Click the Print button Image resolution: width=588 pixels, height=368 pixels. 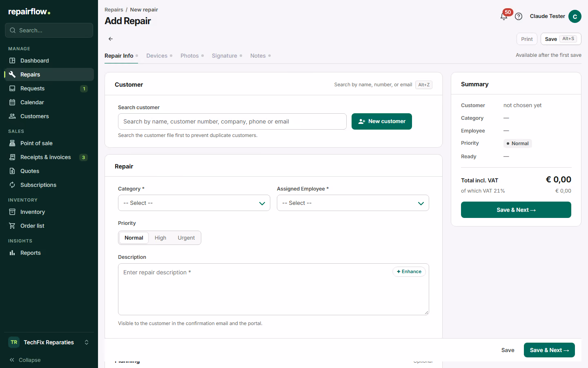point(527,39)
